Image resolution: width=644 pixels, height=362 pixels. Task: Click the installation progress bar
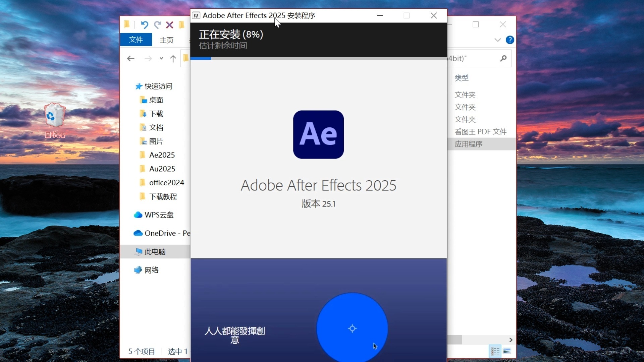point(319,58)
